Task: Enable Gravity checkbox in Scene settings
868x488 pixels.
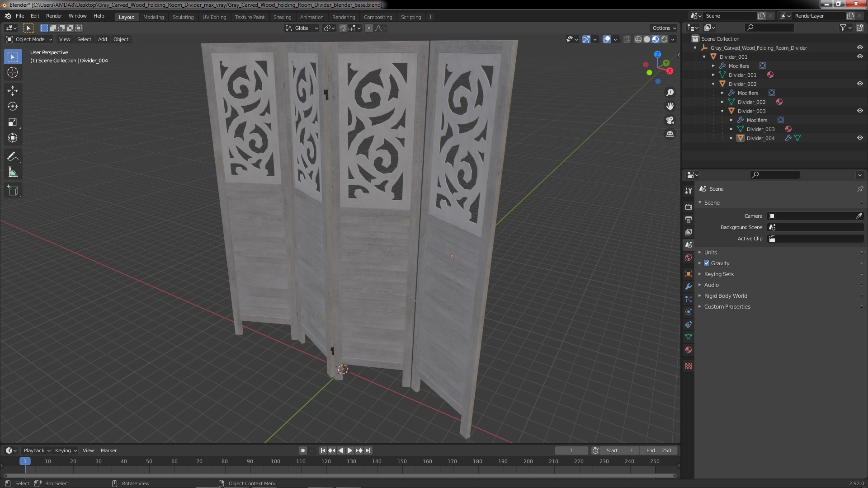Action: tap(707, 263)
